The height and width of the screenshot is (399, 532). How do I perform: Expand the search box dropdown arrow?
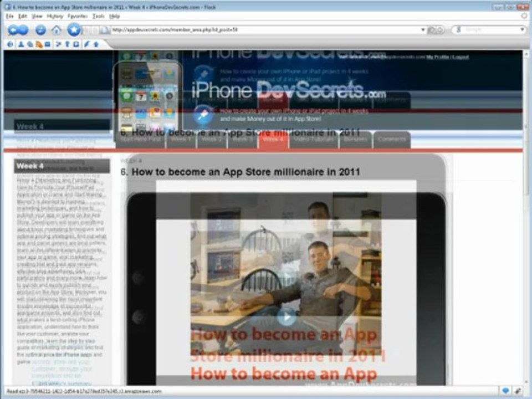(522, 30)
